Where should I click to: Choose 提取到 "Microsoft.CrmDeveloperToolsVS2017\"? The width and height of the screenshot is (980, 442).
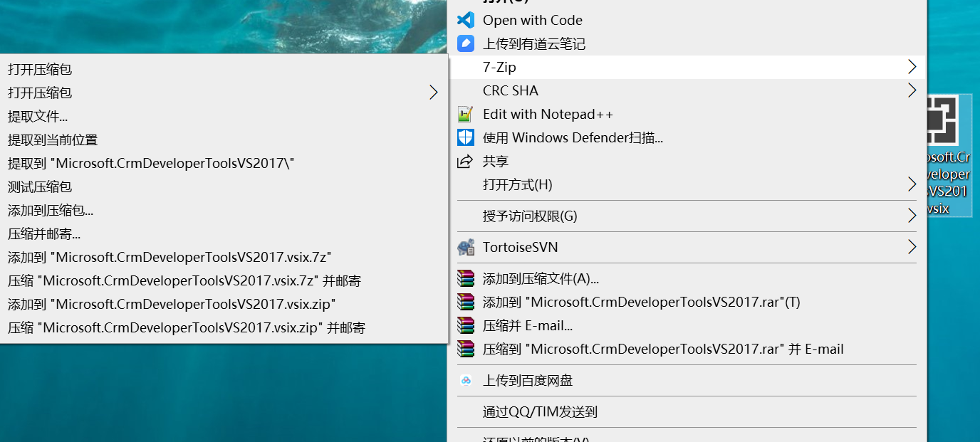click(x=224, y=163)
